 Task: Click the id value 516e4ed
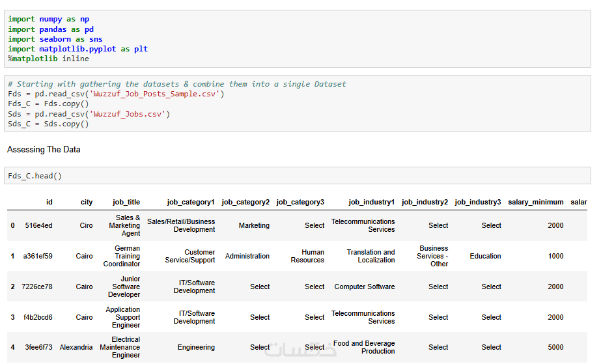pyautogui.click(x=38, y=226)
